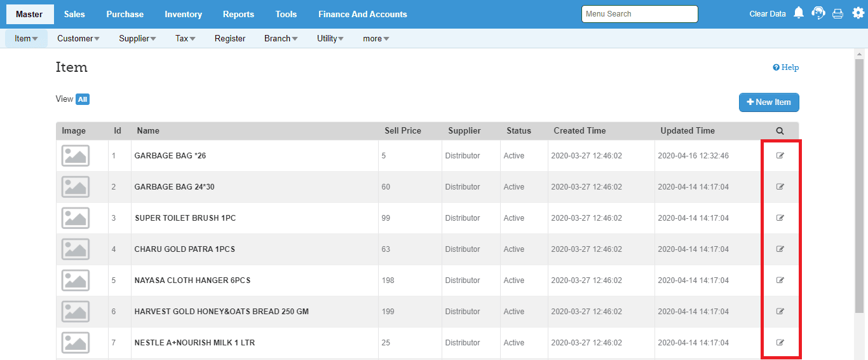Edit SUPER TOILET BRUSH 1PC item
Screen dimensions: 868x360
coord(780,218)
